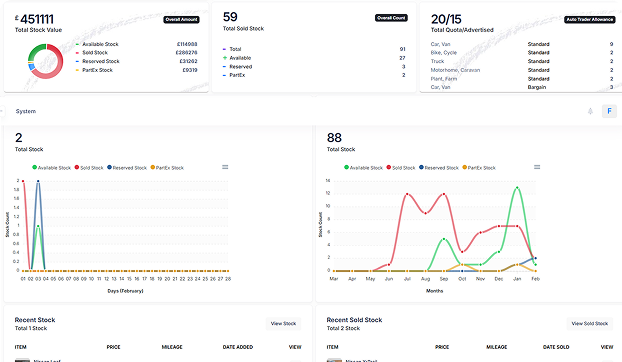Click the View Stock button

click(283, 324)
